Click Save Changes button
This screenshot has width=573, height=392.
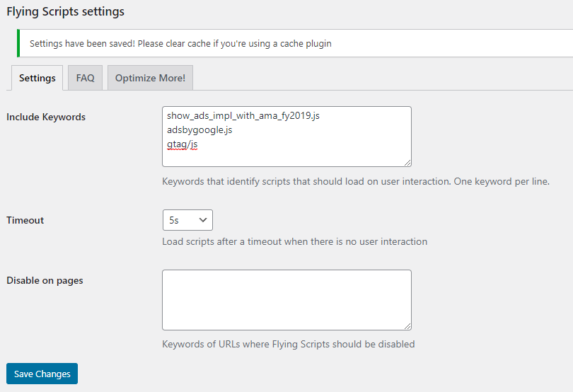(x=42, y=374)
